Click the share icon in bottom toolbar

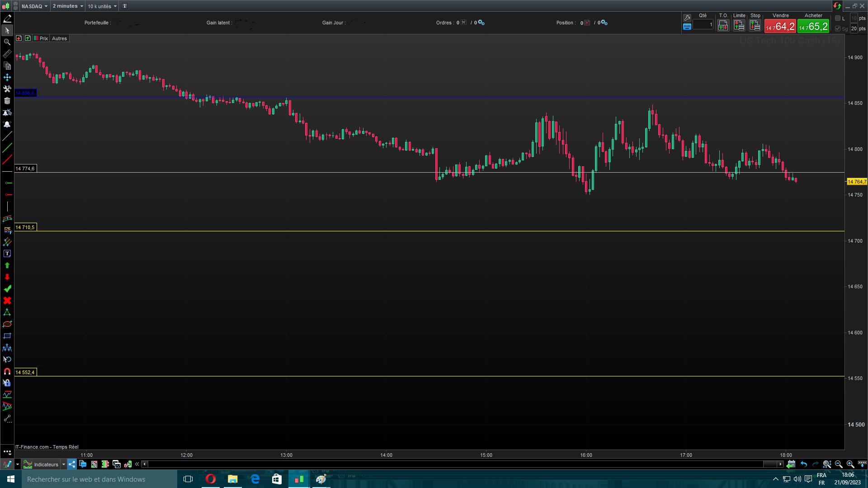[72, 464]
